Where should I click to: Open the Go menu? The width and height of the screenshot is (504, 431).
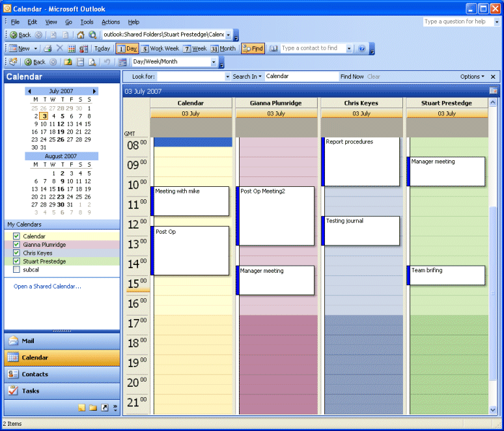[68, 22]
